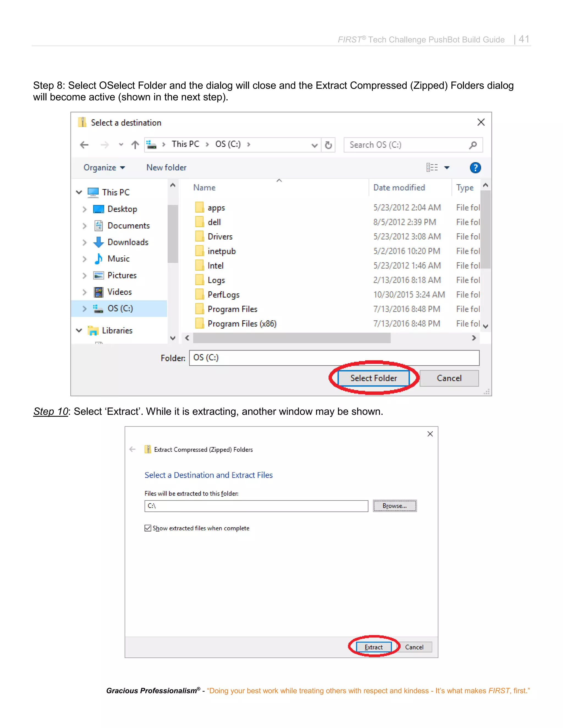563x728 pixels.
Task: Select Documents in the navigation pane
Action: (128, 226)
